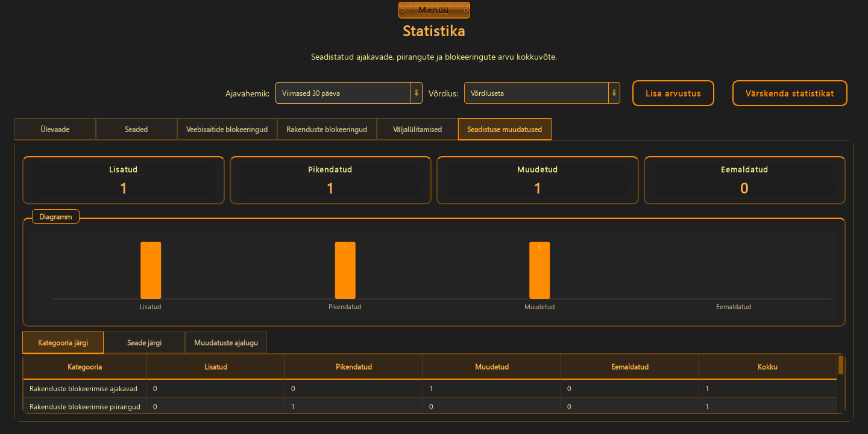Click the Muudetud summary card
This screenshot has height=434, width=868.
(x=538, y=180)
